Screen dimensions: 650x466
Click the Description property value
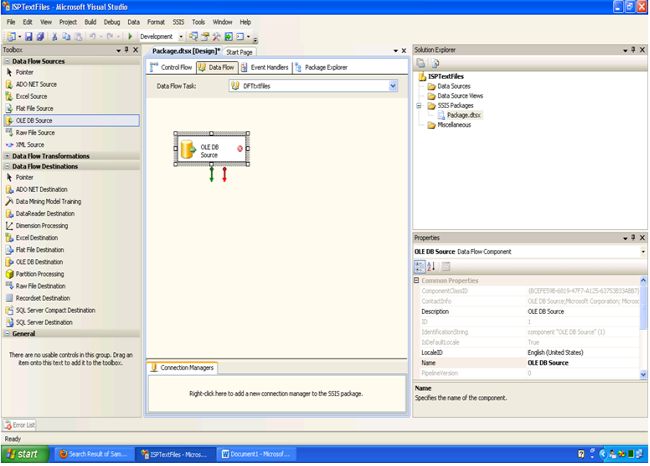582,312
